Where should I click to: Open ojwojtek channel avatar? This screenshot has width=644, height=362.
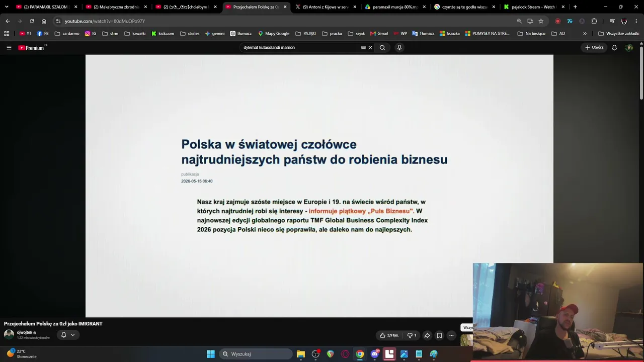click(9, 335)
